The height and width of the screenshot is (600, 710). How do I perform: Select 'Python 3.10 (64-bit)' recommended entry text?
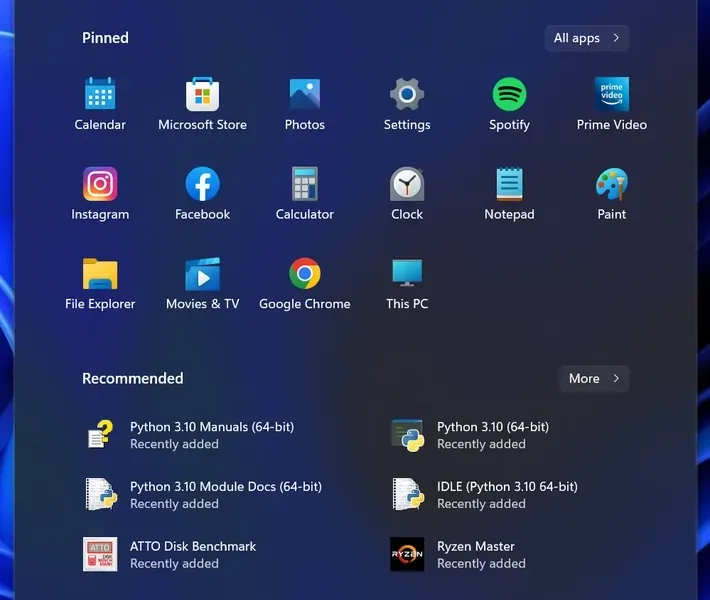coord(493,427)
